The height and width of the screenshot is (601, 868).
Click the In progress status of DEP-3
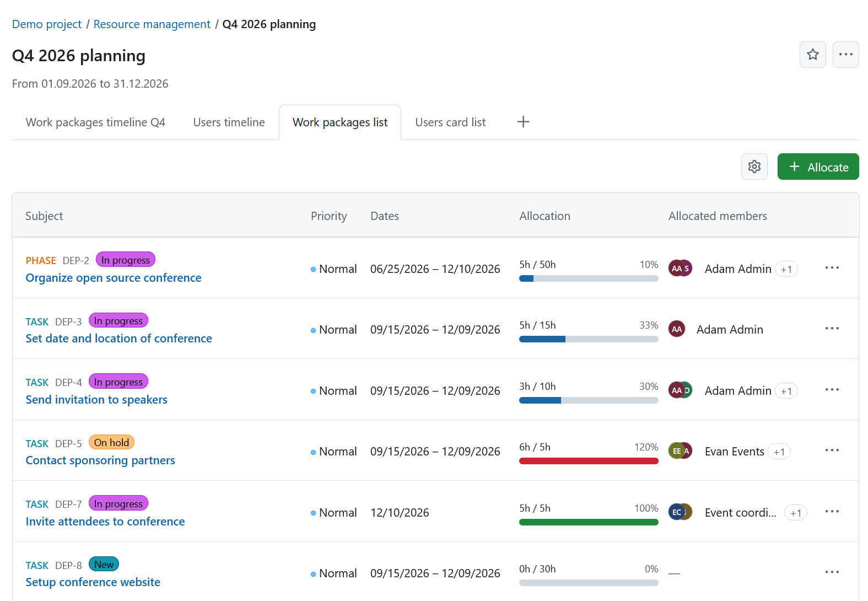coord(118,320)
